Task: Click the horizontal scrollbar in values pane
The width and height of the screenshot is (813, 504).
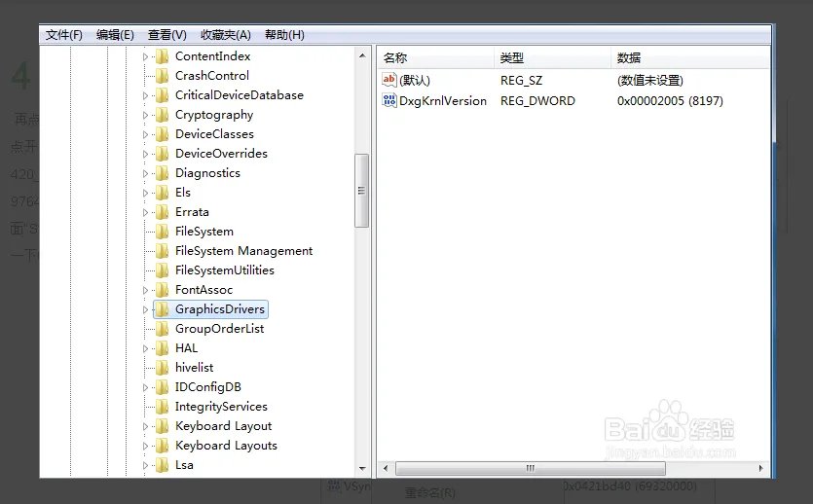Action: [530, 468]
